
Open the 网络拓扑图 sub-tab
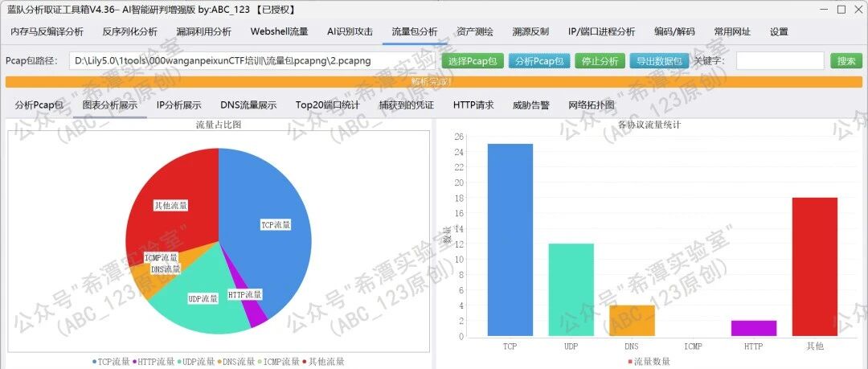592,105
